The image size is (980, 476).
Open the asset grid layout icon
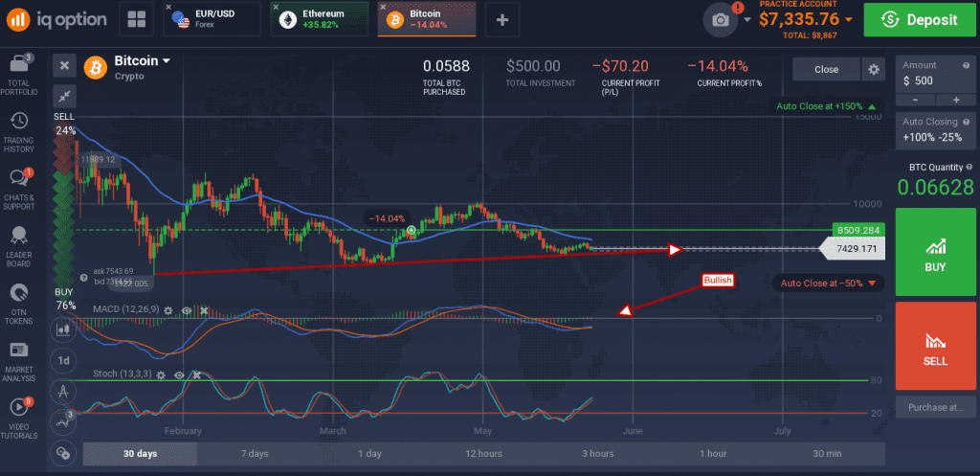136,19
